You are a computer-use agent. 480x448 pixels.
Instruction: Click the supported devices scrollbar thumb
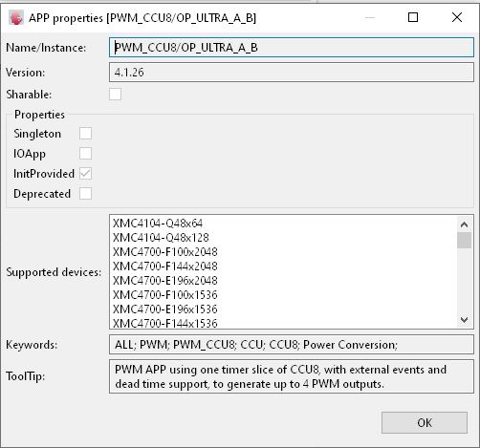464,241
